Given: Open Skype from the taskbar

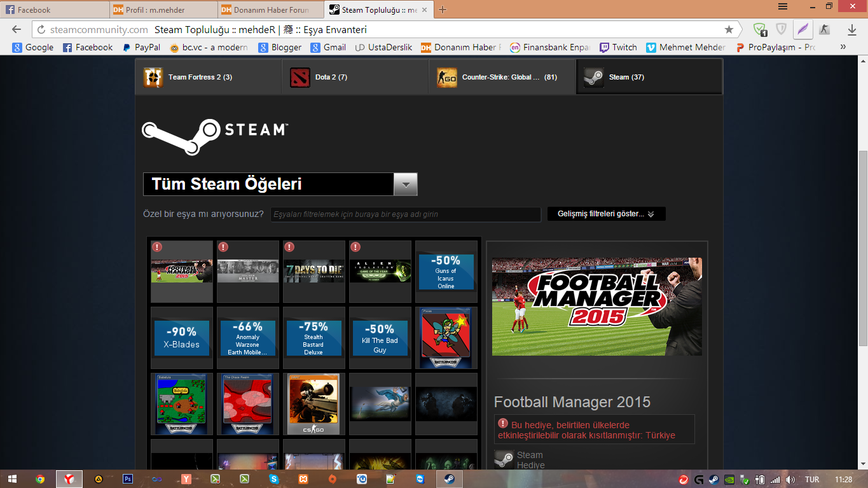Looking at the screenshot, I should tap(274, 479).
